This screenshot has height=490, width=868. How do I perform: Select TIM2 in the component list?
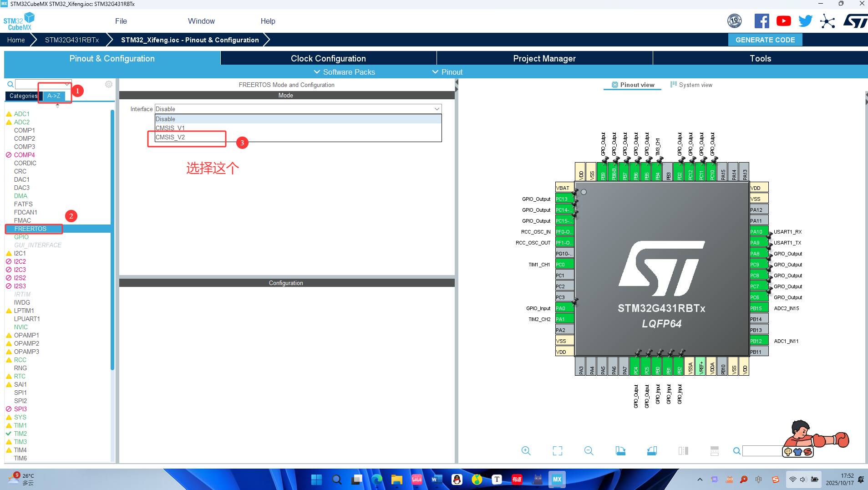(20, 434)
